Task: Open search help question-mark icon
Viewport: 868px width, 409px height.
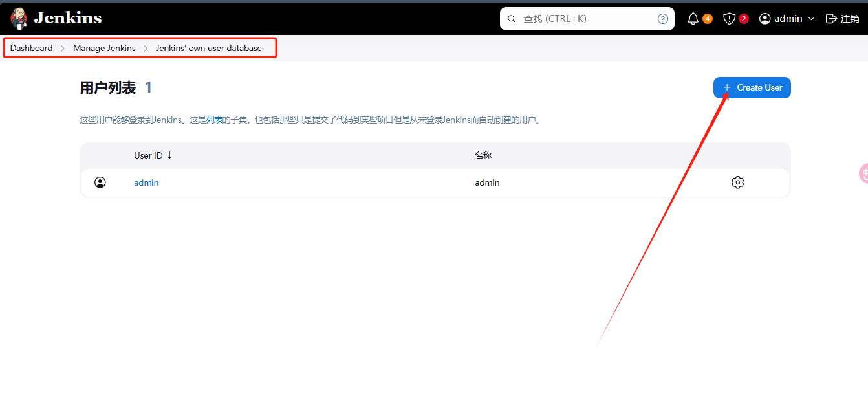Action: click(663, 19)
